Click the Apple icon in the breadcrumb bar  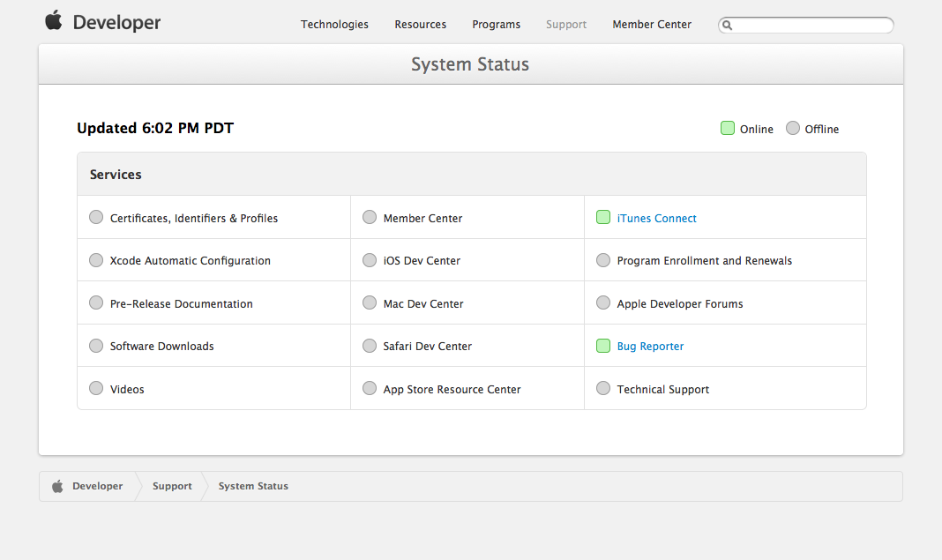coord(57,486)
